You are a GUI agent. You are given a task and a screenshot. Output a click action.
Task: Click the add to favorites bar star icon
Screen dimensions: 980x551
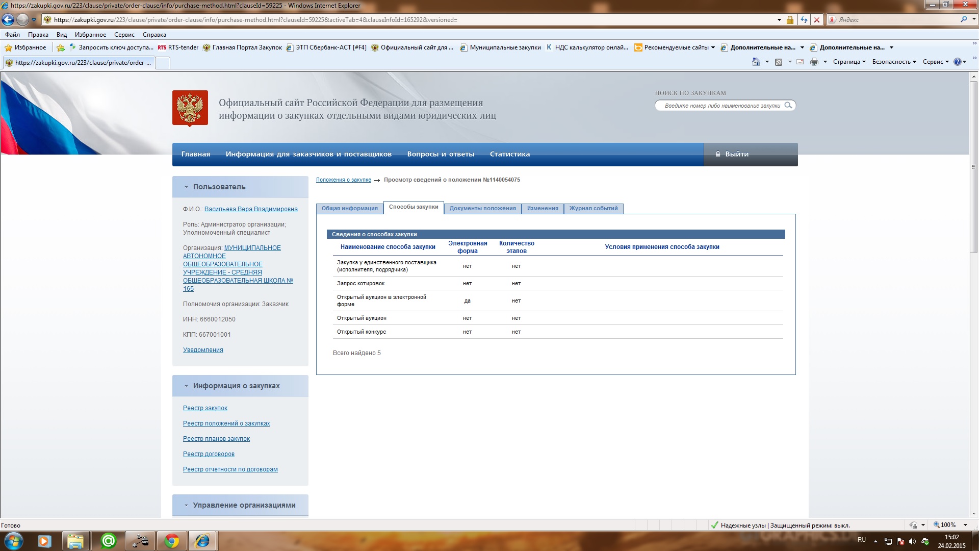point(61,47)
